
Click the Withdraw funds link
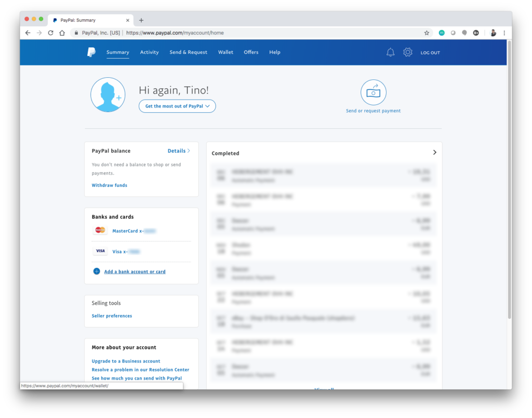click(x=109, y=185)
